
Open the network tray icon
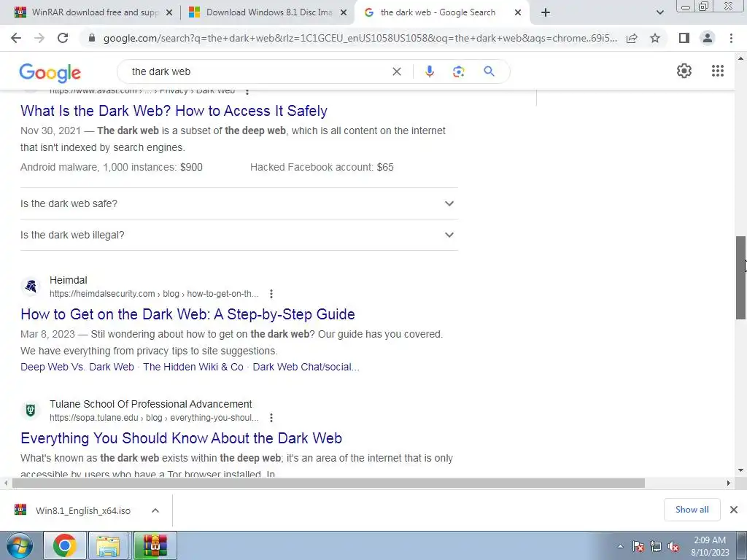pos(656,547)
